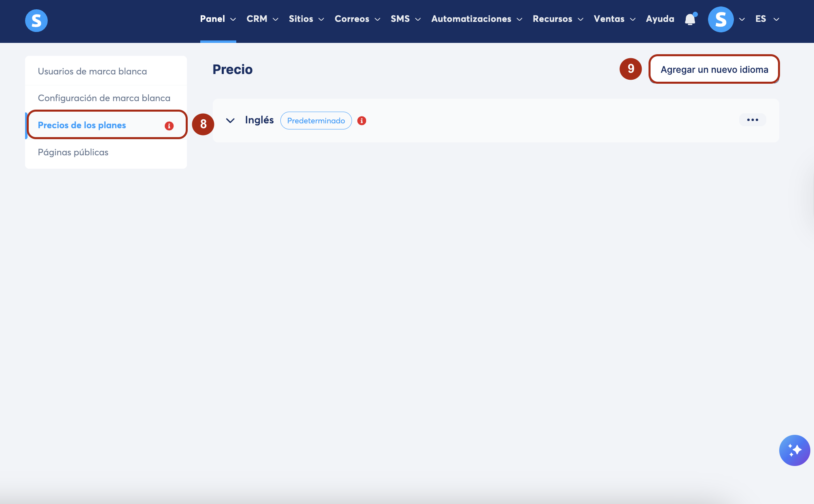The height and width of the screenshot is (504, 814).
Task: Click red warning icon in Precios de los planes
Action: click(169, 126)
